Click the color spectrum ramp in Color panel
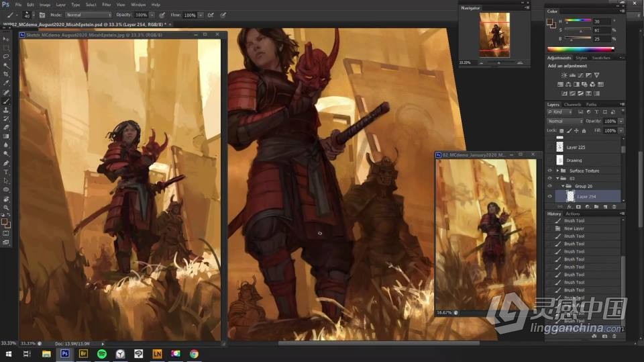Screen dimensions: 644x362 click(581, 49)
